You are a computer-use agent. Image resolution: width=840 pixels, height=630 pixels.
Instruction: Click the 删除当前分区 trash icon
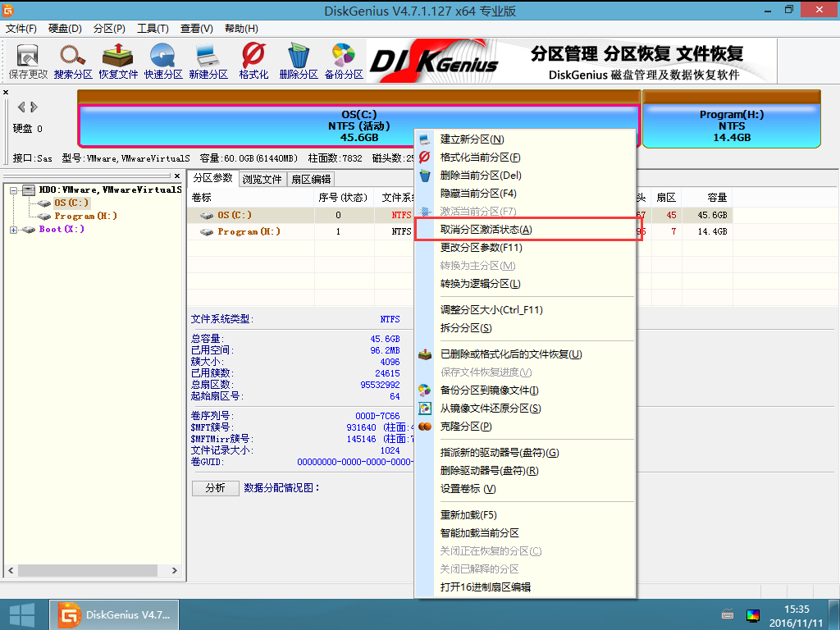click(425, 176)
